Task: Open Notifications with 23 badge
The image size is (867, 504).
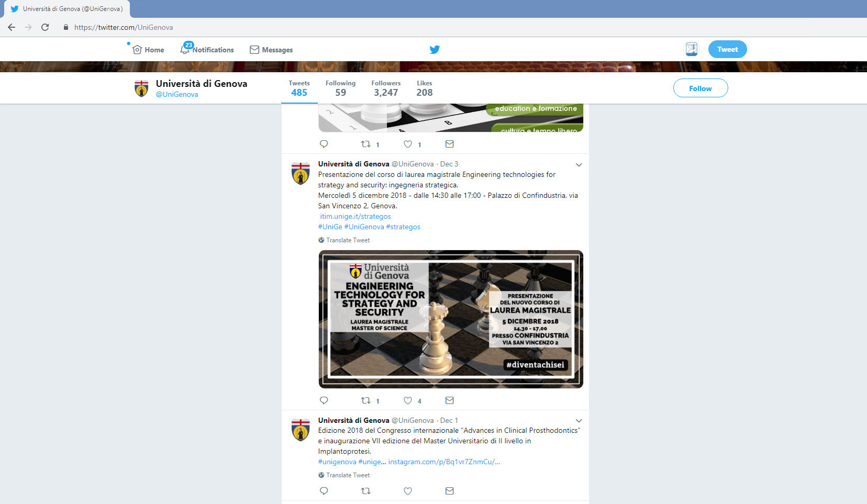Action: 207,50
